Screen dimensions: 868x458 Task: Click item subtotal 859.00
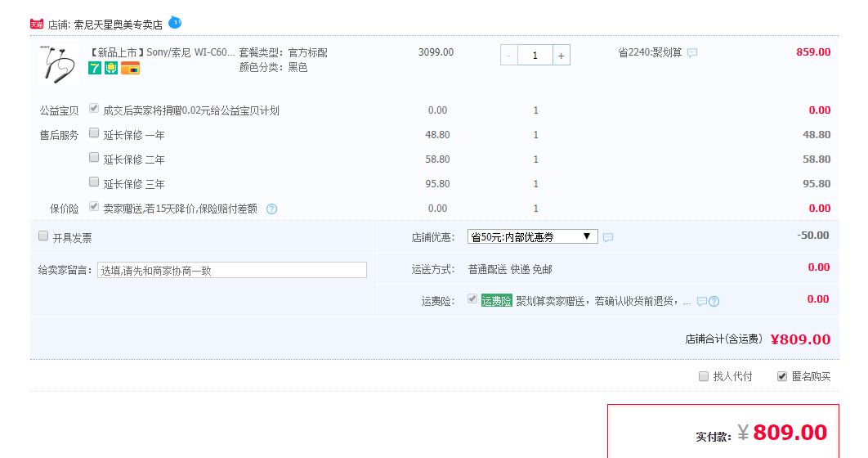(813, 52)
